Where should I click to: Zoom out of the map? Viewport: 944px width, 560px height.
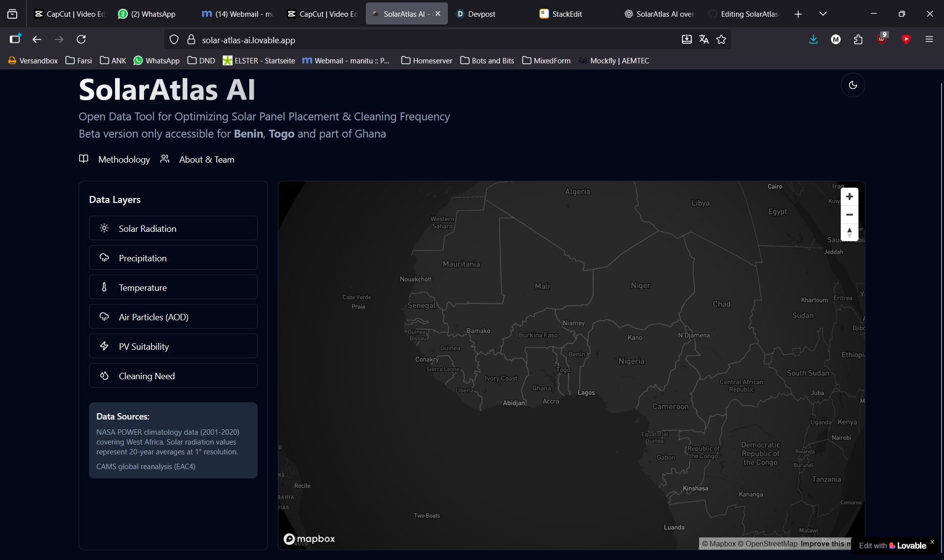coord(849,215)
